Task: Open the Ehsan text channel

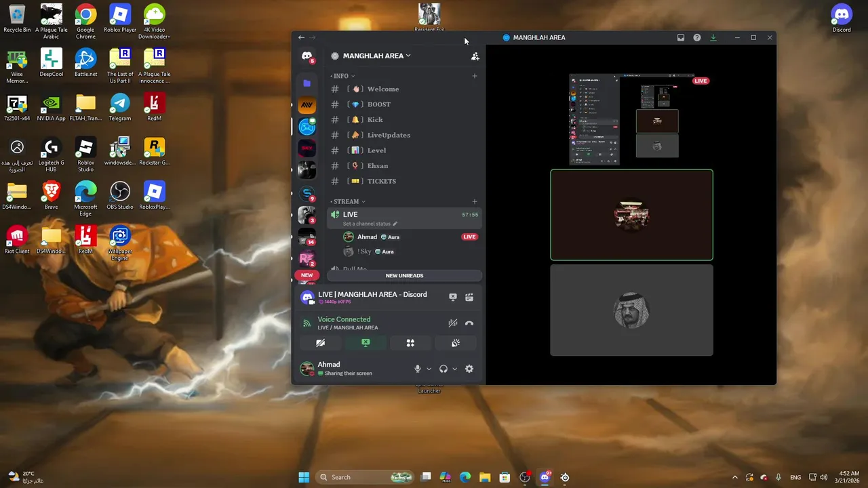Action: (404, 165)
